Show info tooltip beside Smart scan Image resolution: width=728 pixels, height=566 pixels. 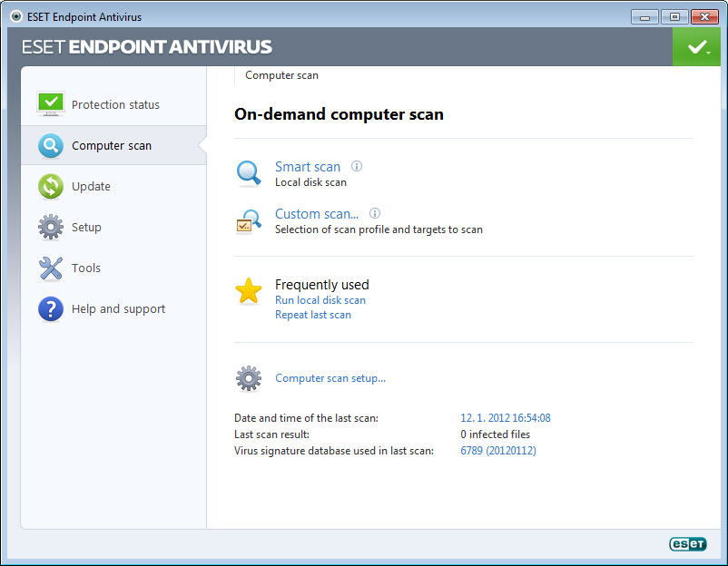tap(357, 166)
